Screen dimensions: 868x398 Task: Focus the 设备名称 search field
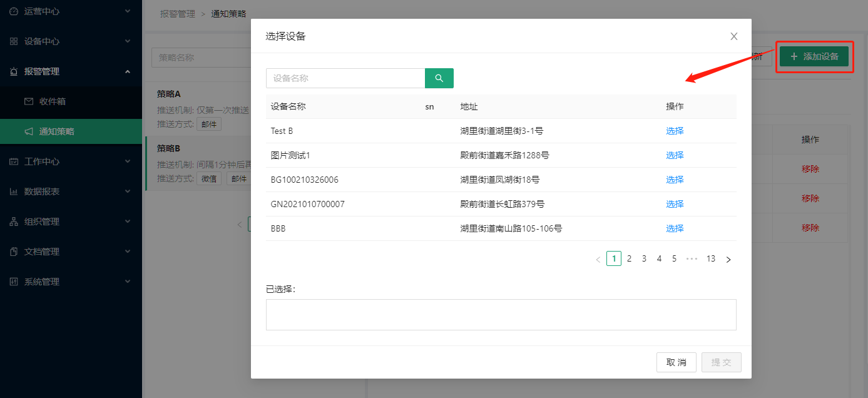[345, 78]
